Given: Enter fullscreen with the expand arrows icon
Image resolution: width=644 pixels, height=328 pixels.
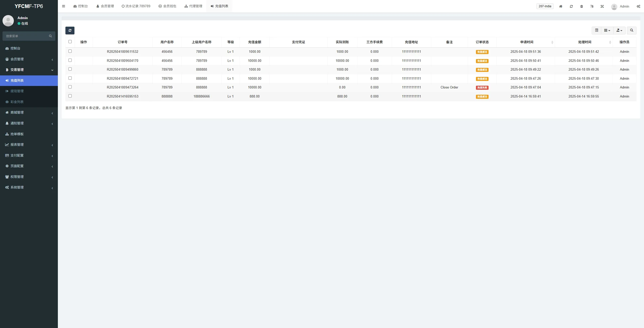Looking at the screenshot, I should pos(602,6).
